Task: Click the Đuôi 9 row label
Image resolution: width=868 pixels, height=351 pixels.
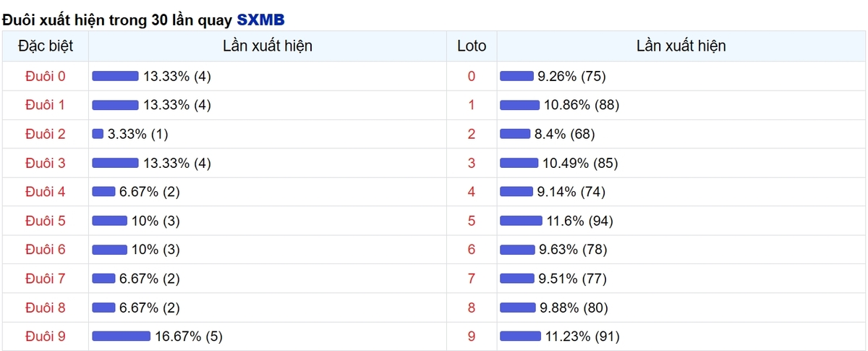Action: (x=45, y=337)
